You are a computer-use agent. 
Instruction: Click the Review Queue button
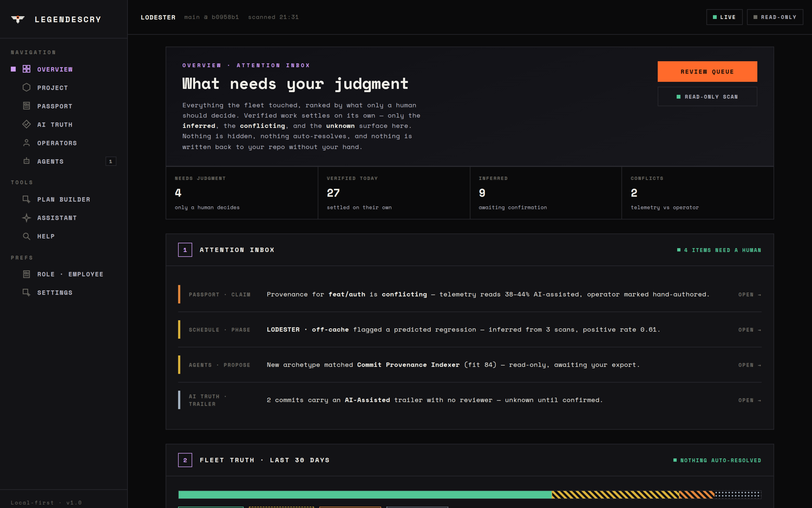click(x=707, y=71)
